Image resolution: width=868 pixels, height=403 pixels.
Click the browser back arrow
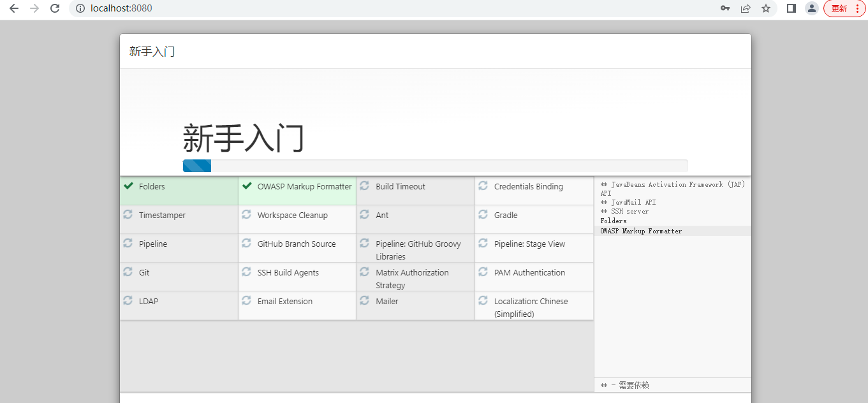click(14, 8)
